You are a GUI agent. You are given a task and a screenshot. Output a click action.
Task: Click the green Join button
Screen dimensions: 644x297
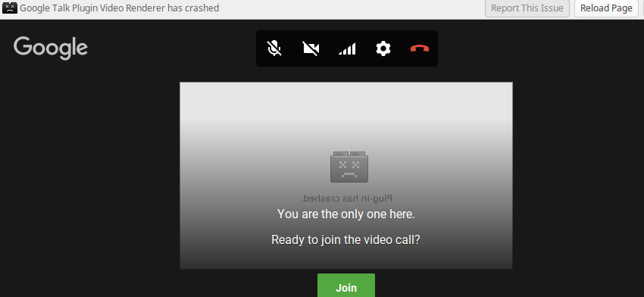[x=346, y=286]
